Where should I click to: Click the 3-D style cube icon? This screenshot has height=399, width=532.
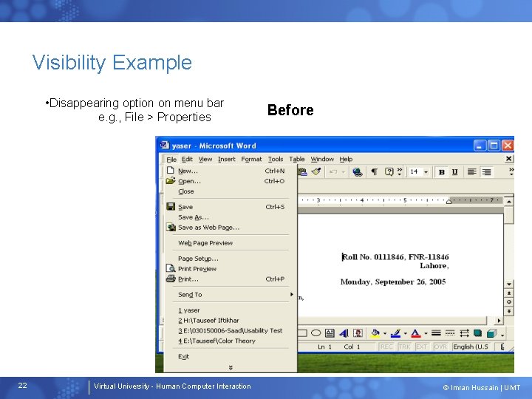point(491,333)
